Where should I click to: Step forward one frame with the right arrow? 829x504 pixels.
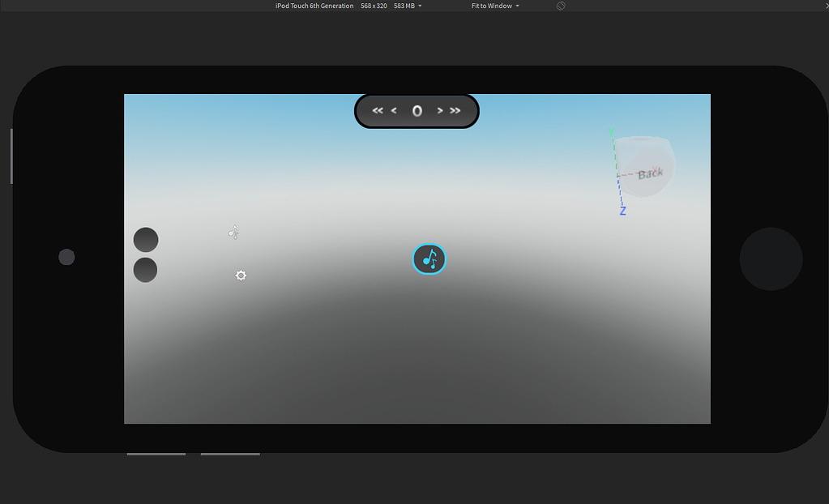coord(439,110)
